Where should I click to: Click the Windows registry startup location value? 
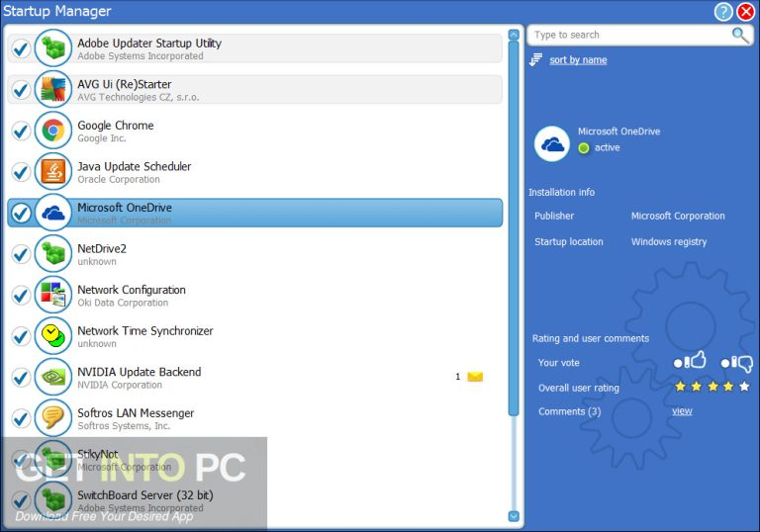coord(669,242)
